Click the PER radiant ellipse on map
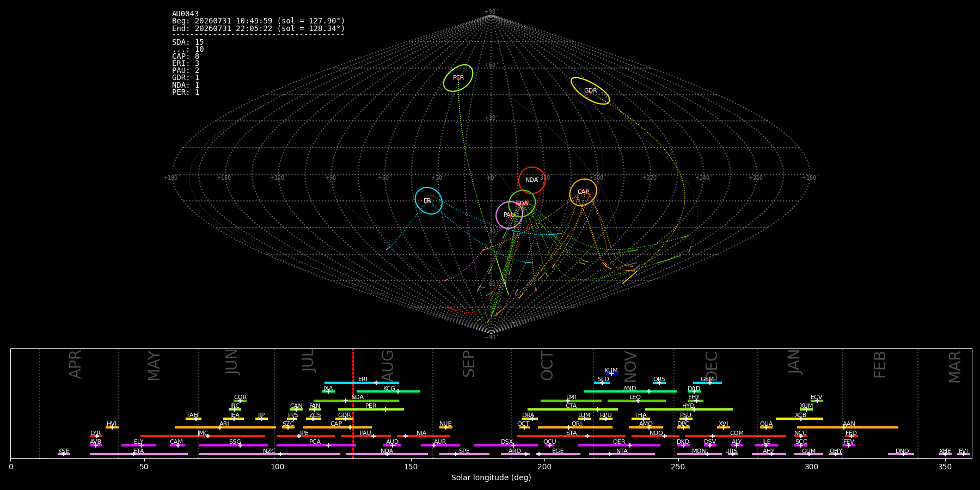The image size is (980, 490). [458, 78]
